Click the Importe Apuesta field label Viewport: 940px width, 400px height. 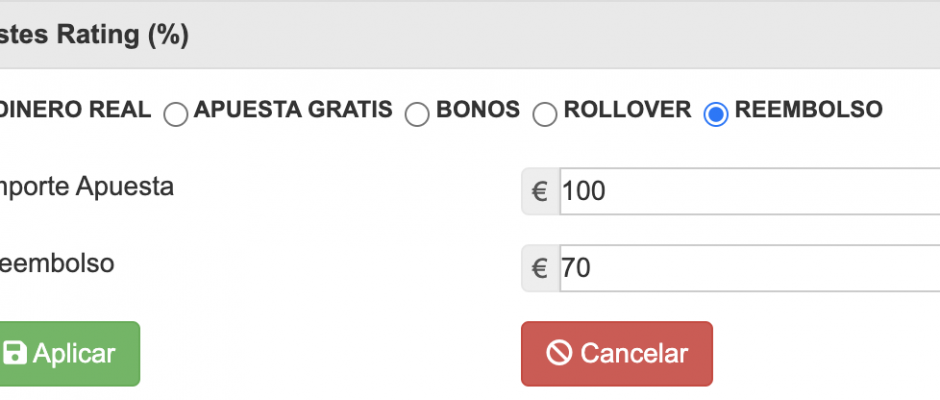[x=87, y=187]
